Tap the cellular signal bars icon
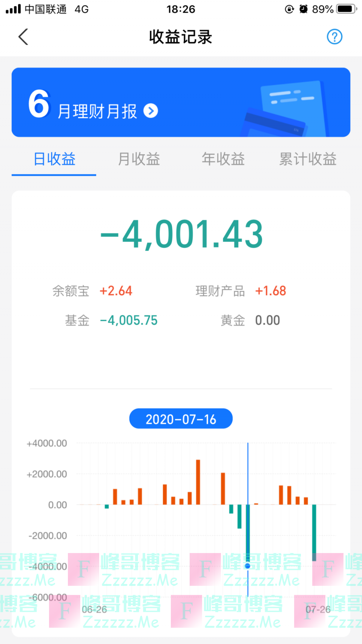The image size is (362, 644). point(13,9)
